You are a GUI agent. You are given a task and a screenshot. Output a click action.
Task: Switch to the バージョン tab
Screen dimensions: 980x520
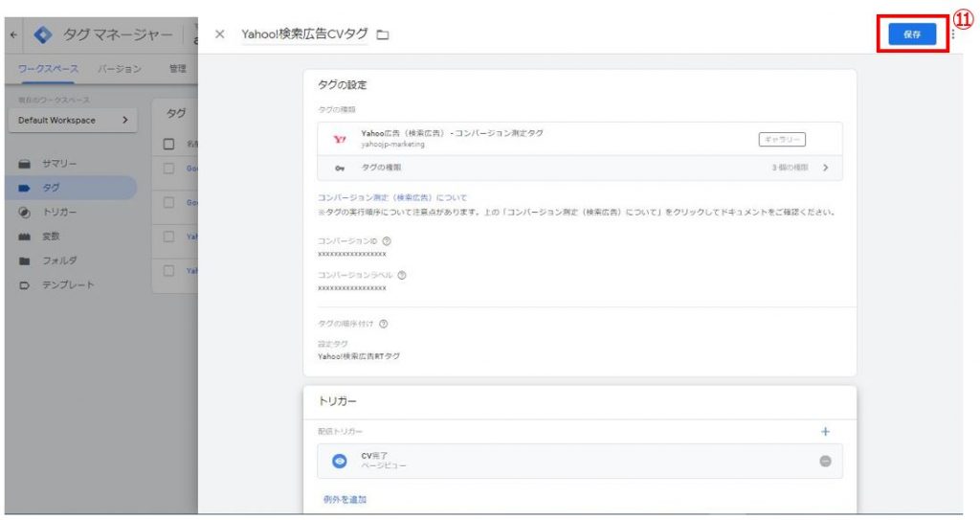click(x=119, y=69)
